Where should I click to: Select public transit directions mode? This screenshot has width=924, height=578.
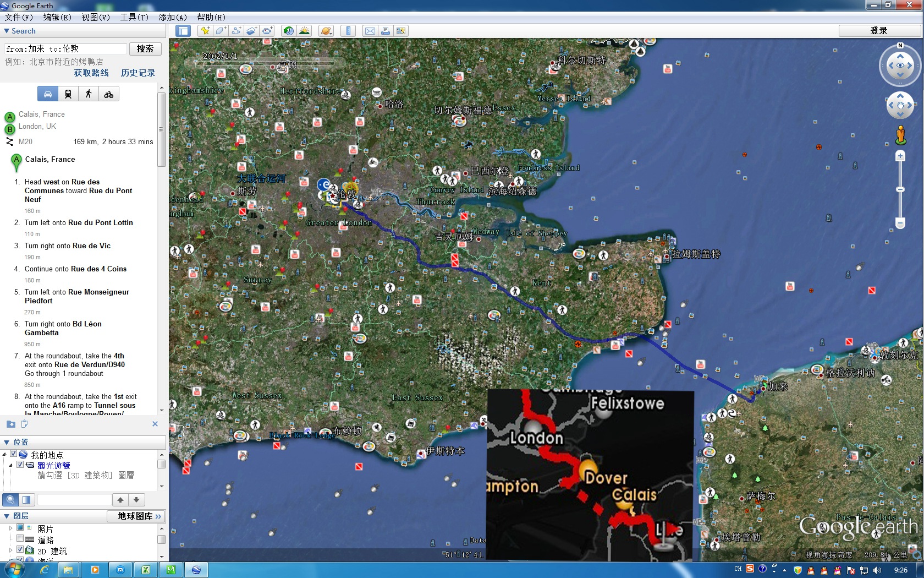pos(68,94)
